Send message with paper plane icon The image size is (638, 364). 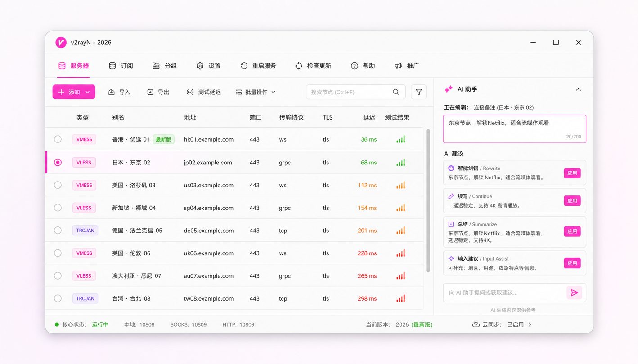click(x=574, y=293)
